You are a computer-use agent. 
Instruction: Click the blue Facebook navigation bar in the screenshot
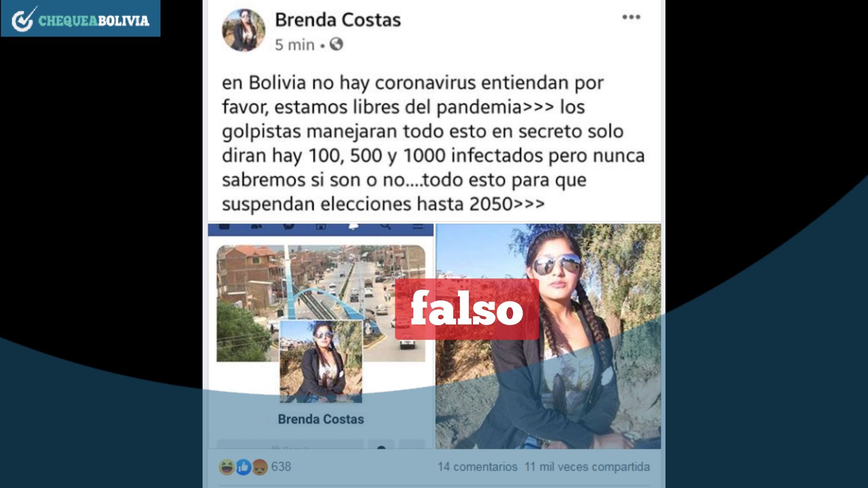tap(321, 229)
